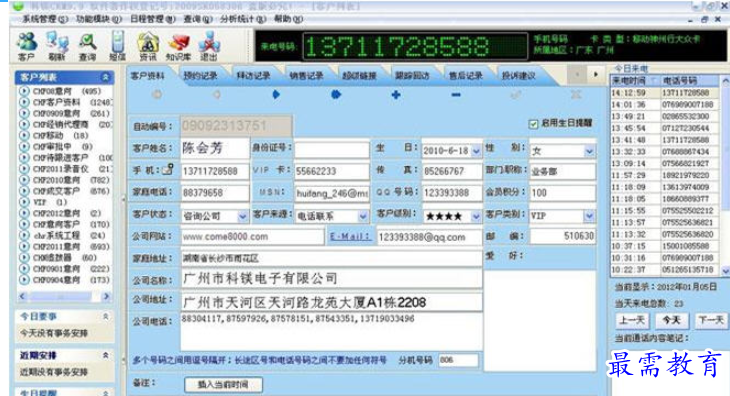Select the 10:37:15 call record row
Viewport: 730px width, 396px height.
[666, 246]
